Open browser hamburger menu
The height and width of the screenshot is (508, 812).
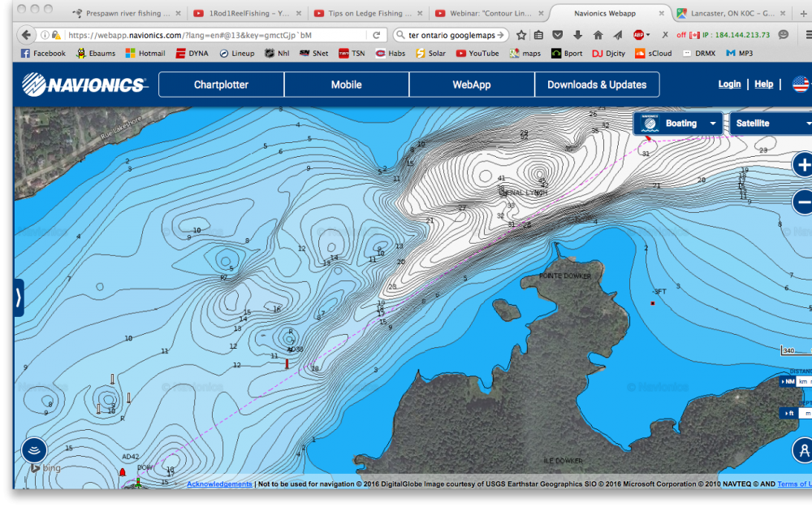(x=808, y=35)
